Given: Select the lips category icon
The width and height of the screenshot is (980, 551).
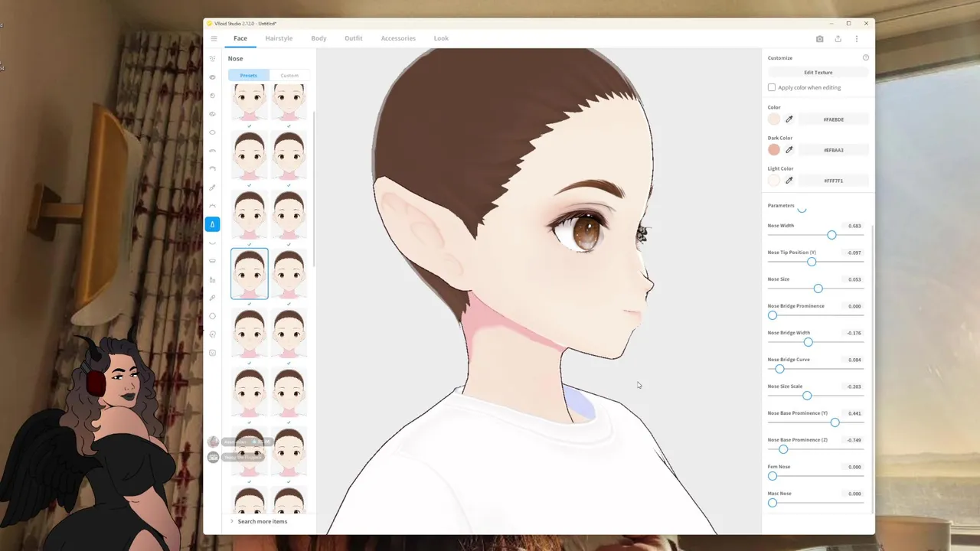Looking at the screenshot, I should (213, 261).
